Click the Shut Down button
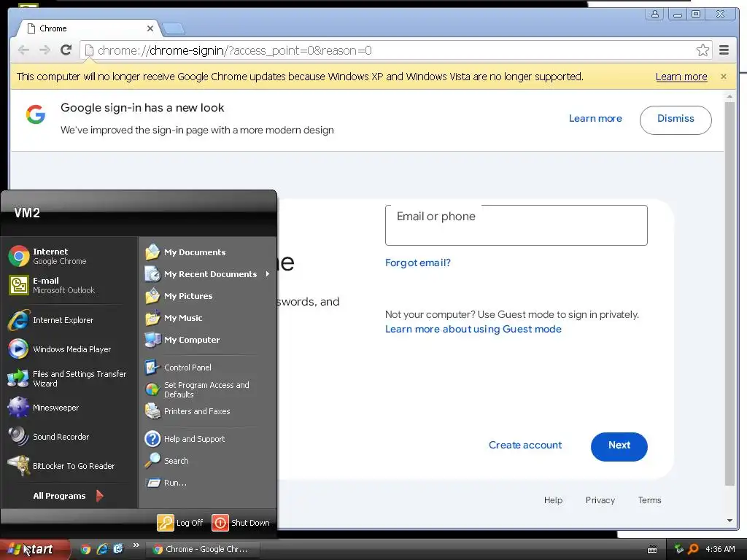This screenshot has width=747, height=560. coord(241,522)
